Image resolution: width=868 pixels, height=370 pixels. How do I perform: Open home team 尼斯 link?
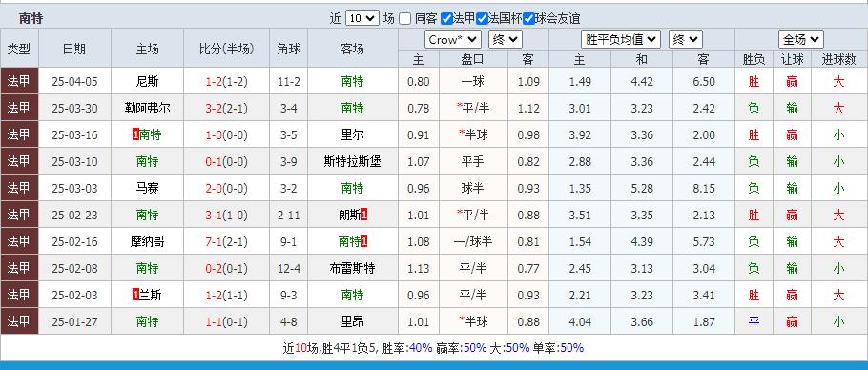click(x=147, y=82)
